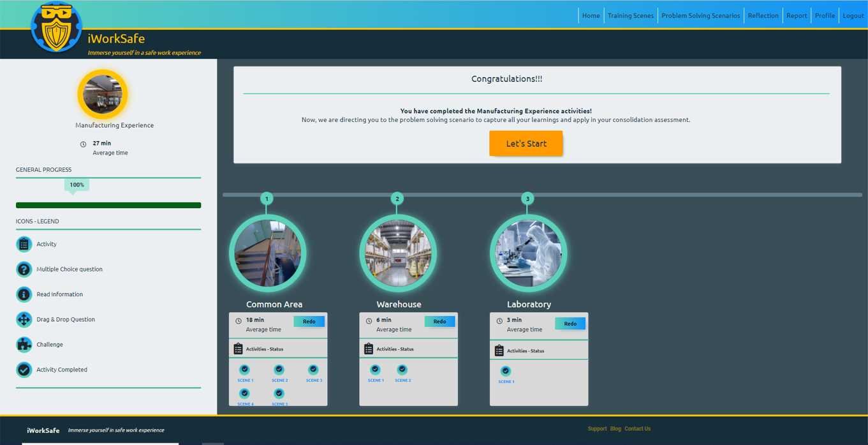Open Warehouse Scene 2 completed icon
This screenshot has width=868, height=445.
[402, 370]
